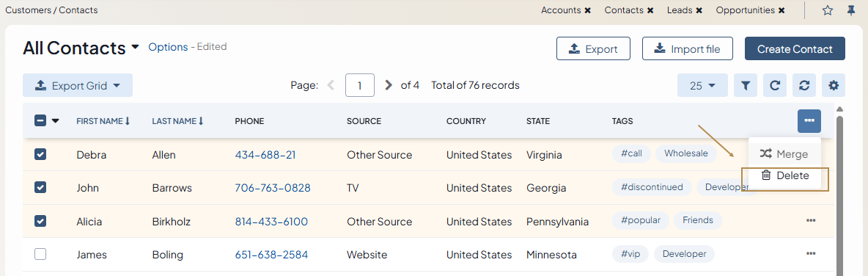Click the Create Contact button
Screen dimensions: 868x276
tap(795, 48)
